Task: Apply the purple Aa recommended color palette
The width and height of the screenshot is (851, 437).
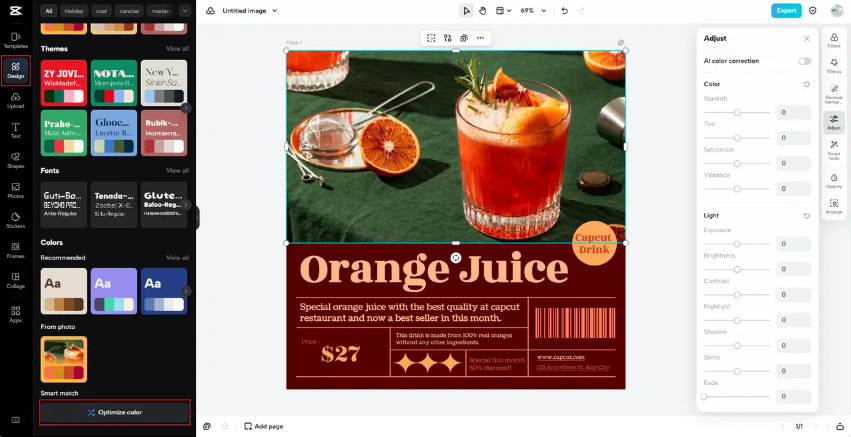Action: (x=114, y=291)
